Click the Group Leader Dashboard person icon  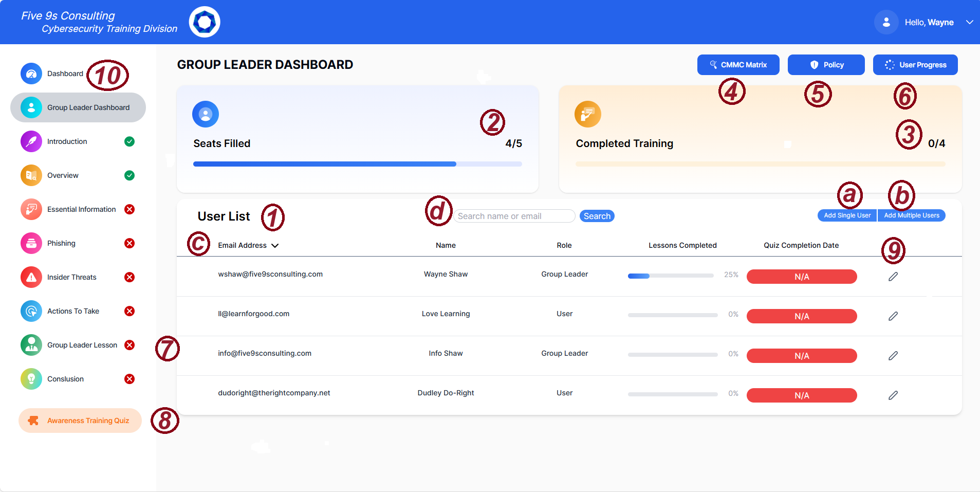pos(31,107)
